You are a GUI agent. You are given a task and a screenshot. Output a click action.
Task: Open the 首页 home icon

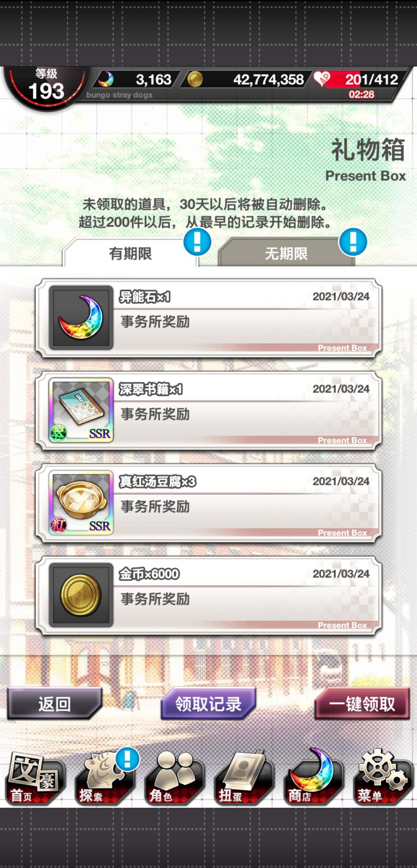point(35,778)
